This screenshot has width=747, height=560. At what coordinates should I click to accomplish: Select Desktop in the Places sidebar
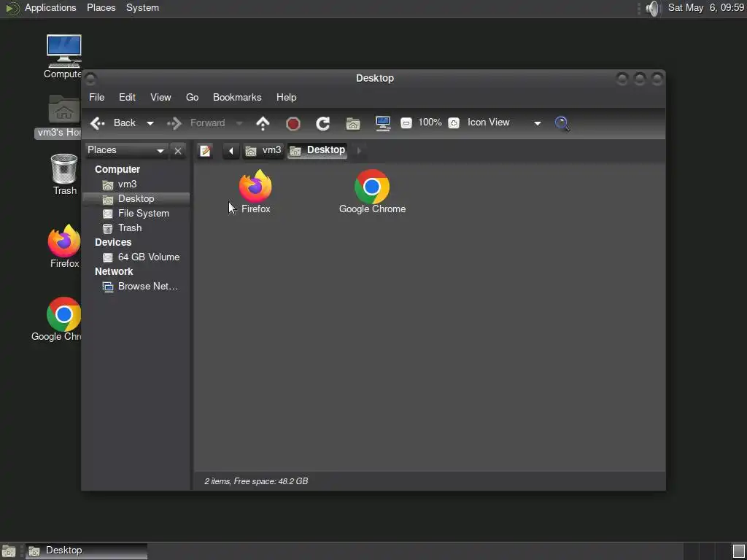click(136, 199)
